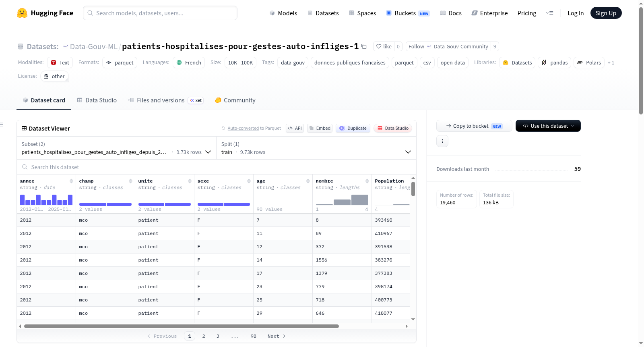Screen dimensions: 644x347
Task: Switch to the Data Studio tab
Action: [97, 100]
